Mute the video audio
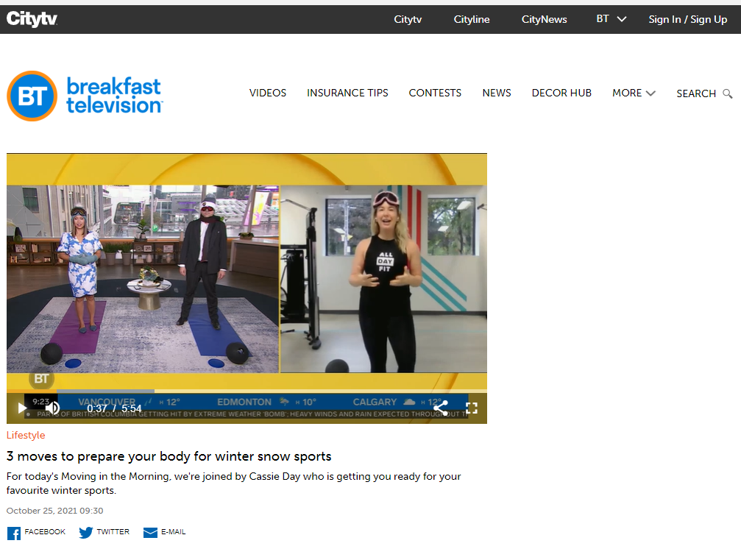 coord(54,407)
